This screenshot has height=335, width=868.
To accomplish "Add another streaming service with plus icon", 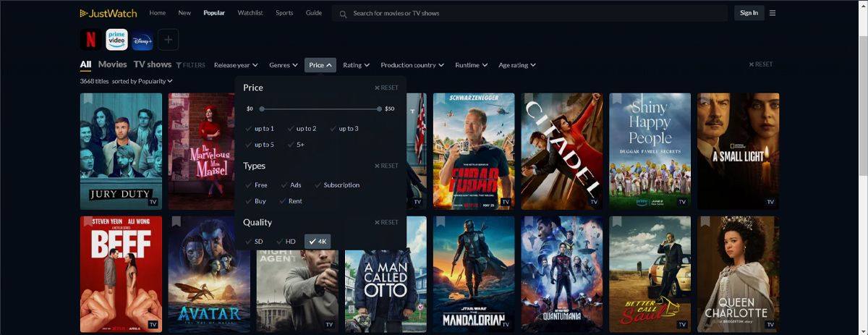I will coord(168,40).
